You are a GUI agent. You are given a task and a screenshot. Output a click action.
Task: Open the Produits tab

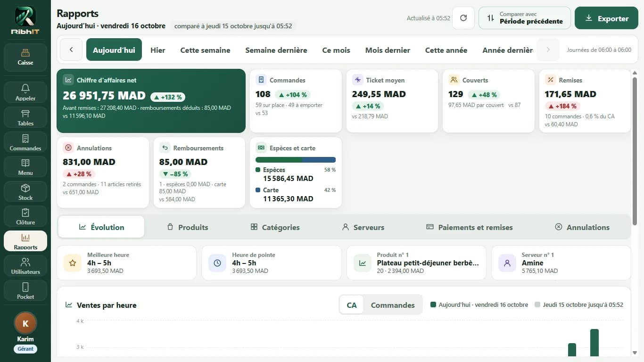pos(188,227)
